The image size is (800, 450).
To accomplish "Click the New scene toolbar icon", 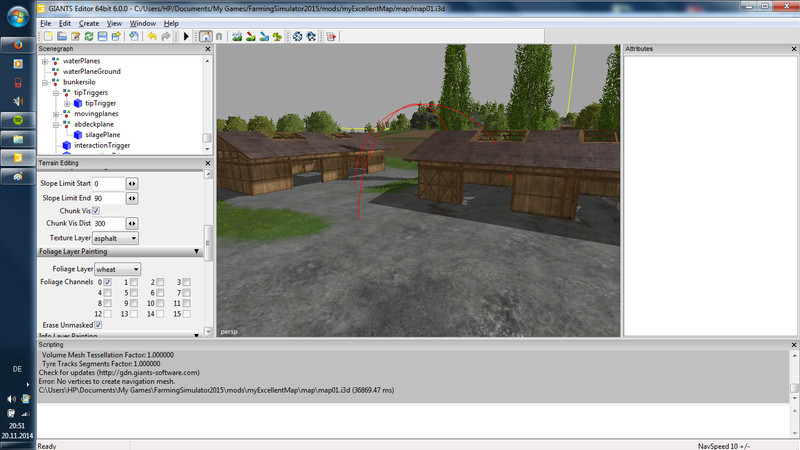I will (x=48, y=36).
